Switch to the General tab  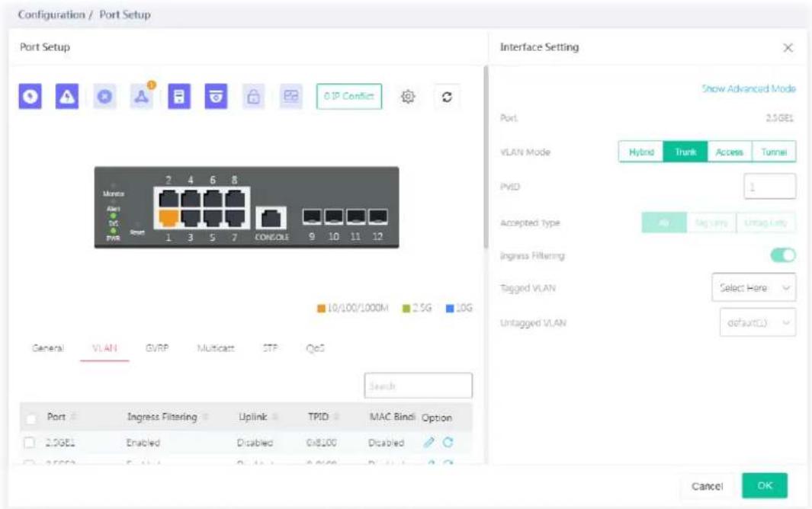pyautogui.click(x=47, y=348)
